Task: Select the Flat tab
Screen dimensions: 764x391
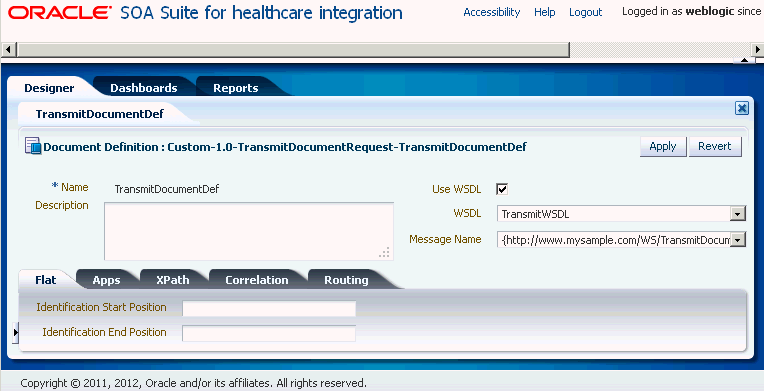Action: pyautogui.click(x=46, y=280)
